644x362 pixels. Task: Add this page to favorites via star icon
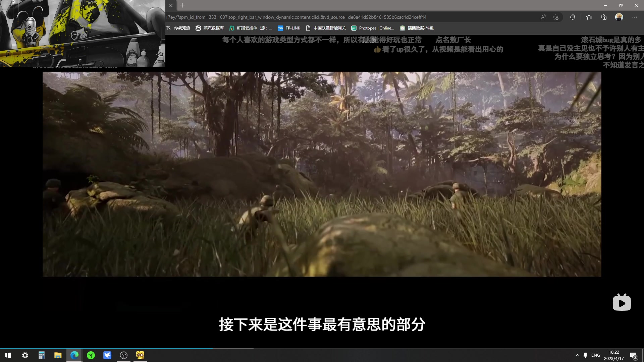coord(556,17)
